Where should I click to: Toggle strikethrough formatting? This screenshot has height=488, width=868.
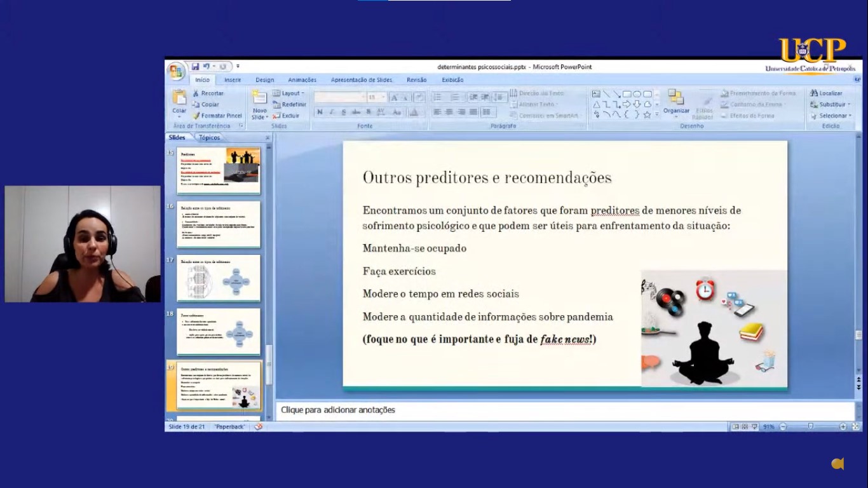pos(356,112)
